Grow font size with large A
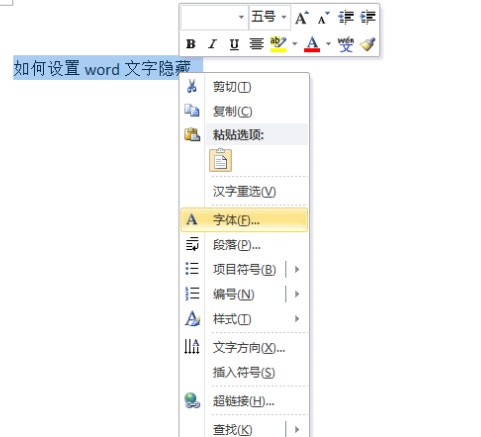 (302, 17)
